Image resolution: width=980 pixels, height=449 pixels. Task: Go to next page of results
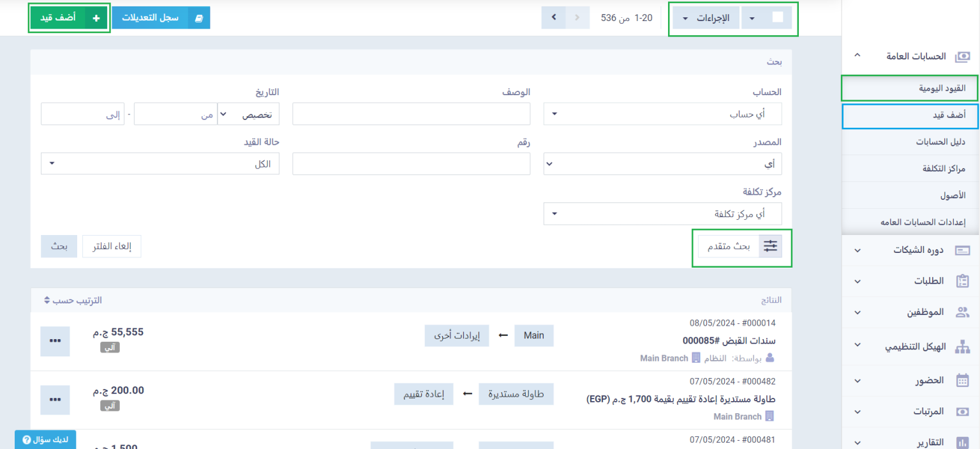[x=553, y=18]
